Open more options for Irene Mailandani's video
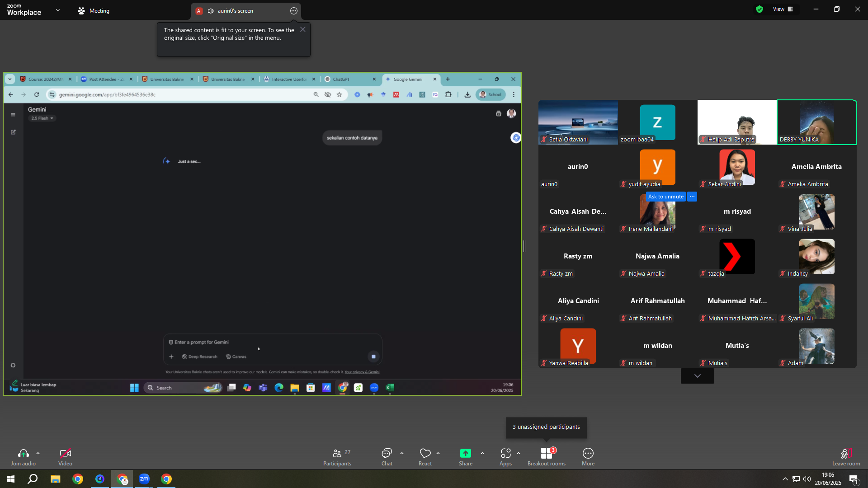This screenshot has height=488, width=868. tap(692, 197)
